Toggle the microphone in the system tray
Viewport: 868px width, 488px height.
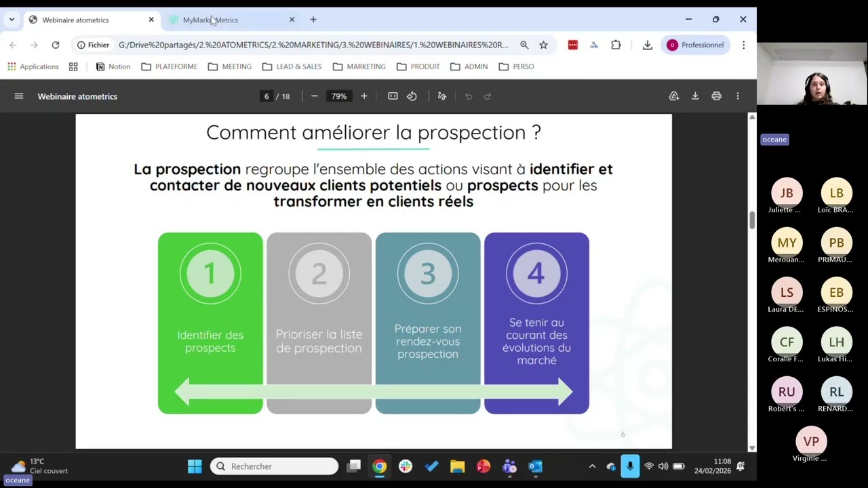[x=630, y=466]
